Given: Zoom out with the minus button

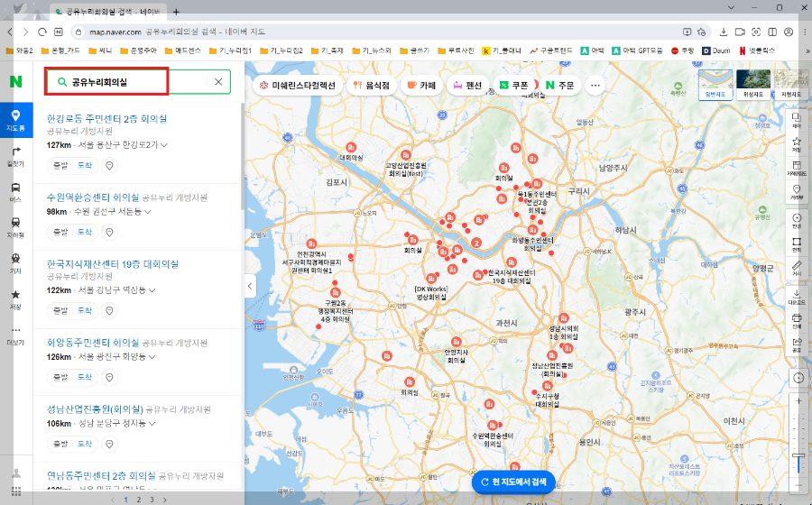Looking at the screenshot, I should click(x=798, y=485).
